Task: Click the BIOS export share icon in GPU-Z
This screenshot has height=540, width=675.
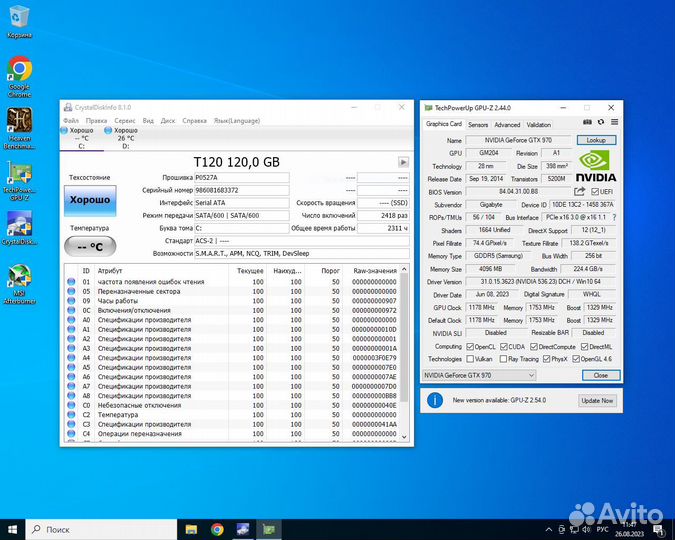Action: pos(579,191)
